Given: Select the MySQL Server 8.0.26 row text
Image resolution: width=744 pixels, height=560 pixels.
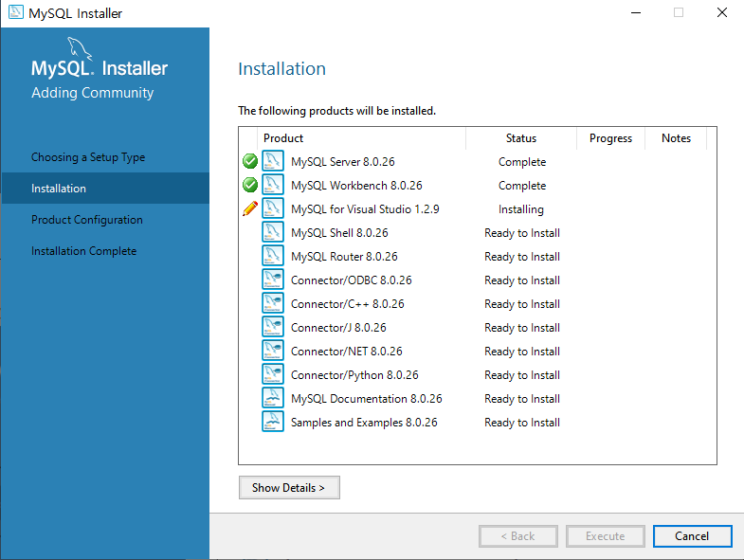Looking at the screenshot, I should (343, 162).
